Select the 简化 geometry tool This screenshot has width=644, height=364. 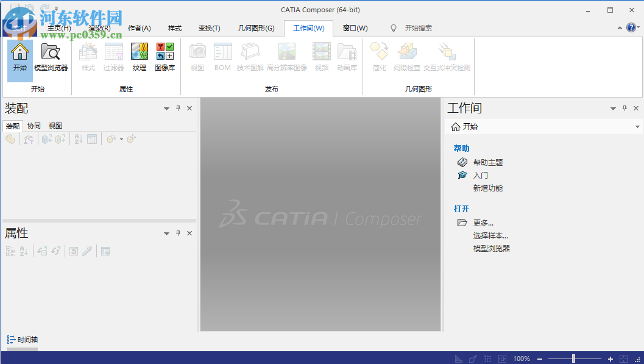(379, 57)
